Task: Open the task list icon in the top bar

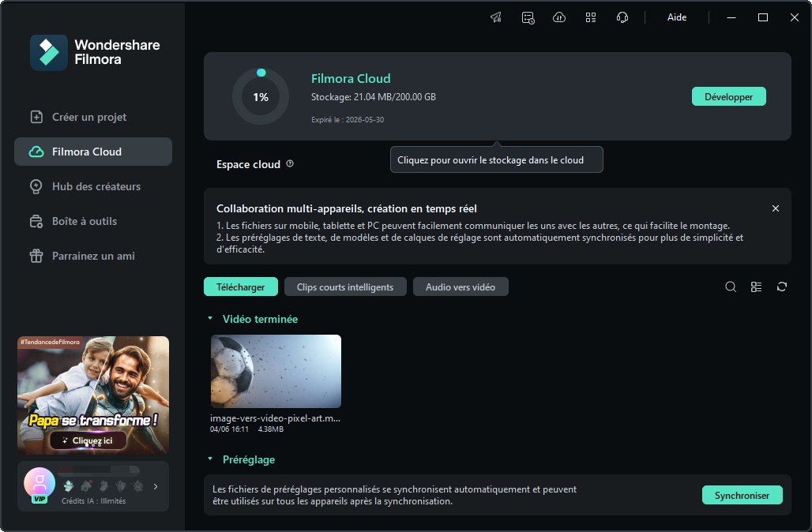Action: click(528, 17)
